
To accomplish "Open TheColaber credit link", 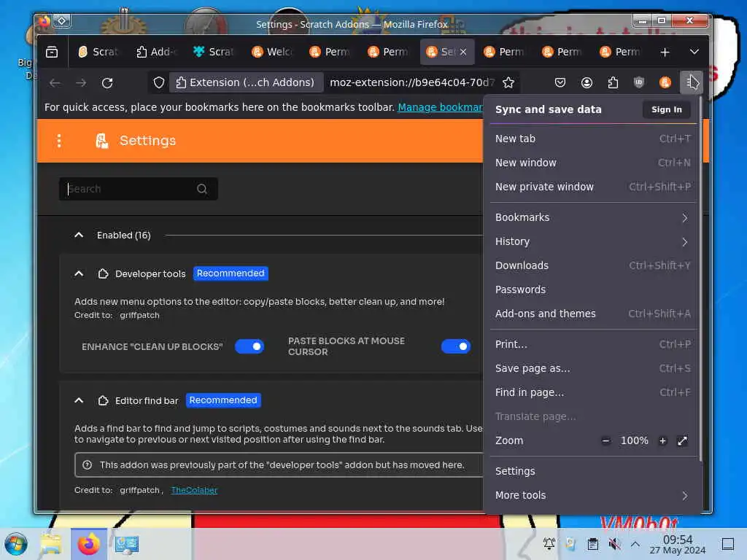I will point(194,490).
